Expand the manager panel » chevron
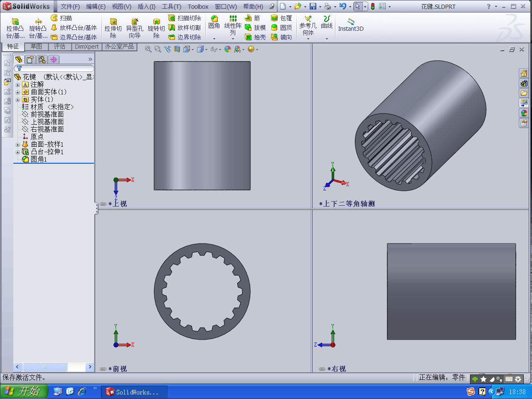532x399 pixels. [x=90, y=59]
